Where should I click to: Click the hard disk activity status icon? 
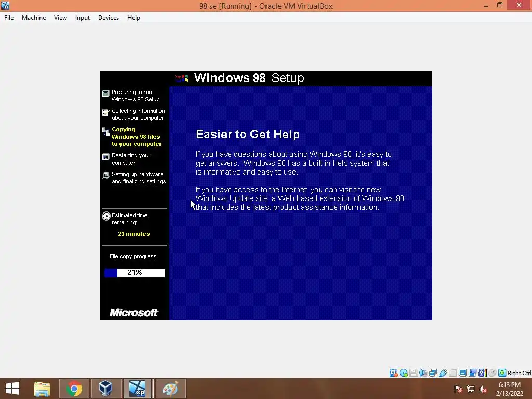394,373
